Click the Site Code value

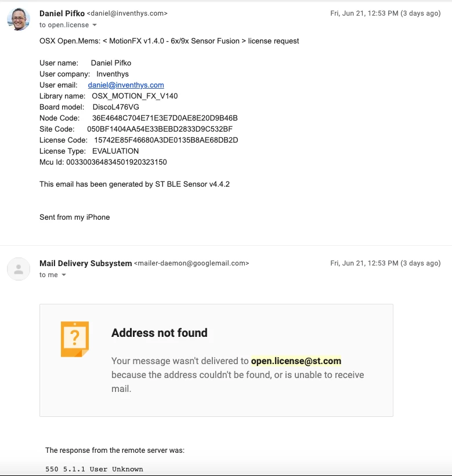click(160, 129)
